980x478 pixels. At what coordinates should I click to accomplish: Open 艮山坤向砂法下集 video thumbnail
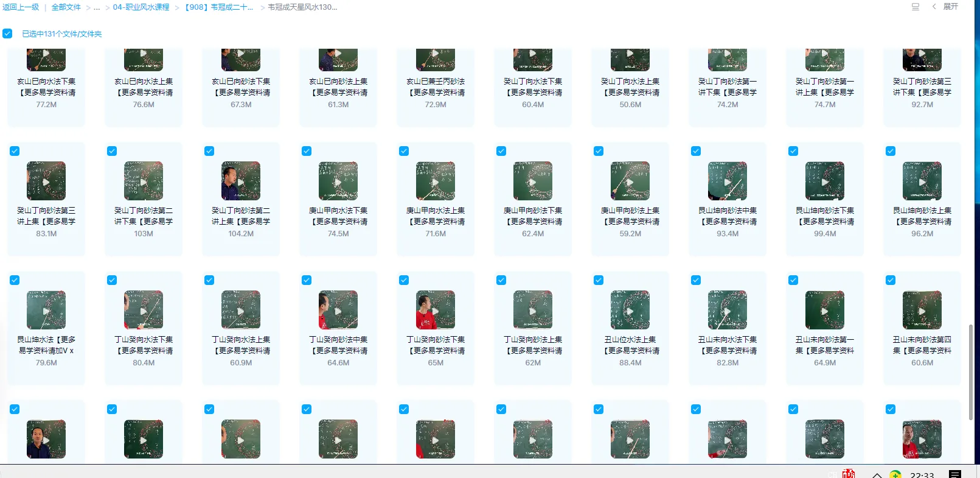825,181
